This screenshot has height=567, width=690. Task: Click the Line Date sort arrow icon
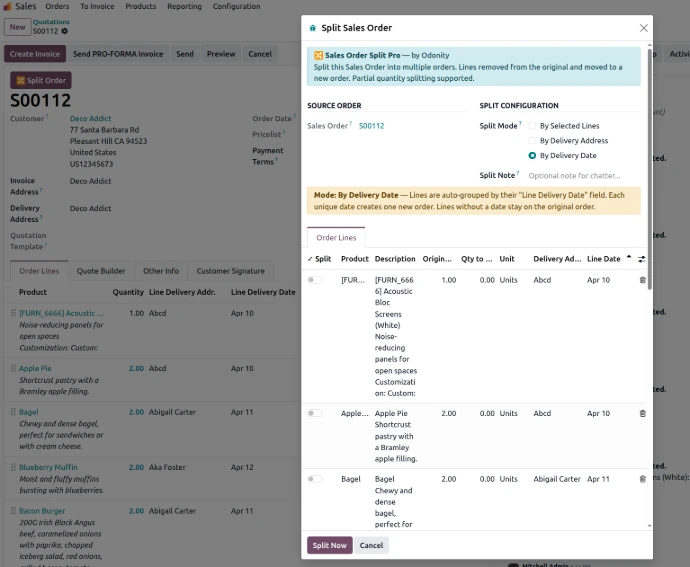tap(629, 258)
